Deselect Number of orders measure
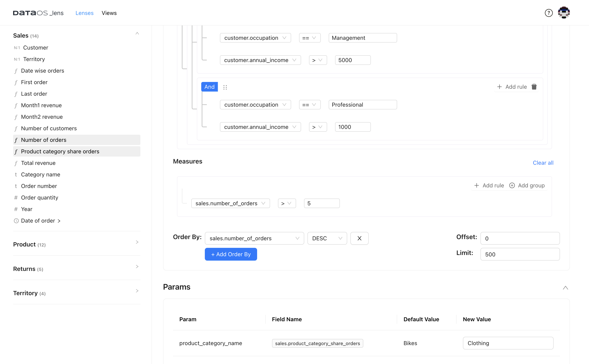 (77, 140)
